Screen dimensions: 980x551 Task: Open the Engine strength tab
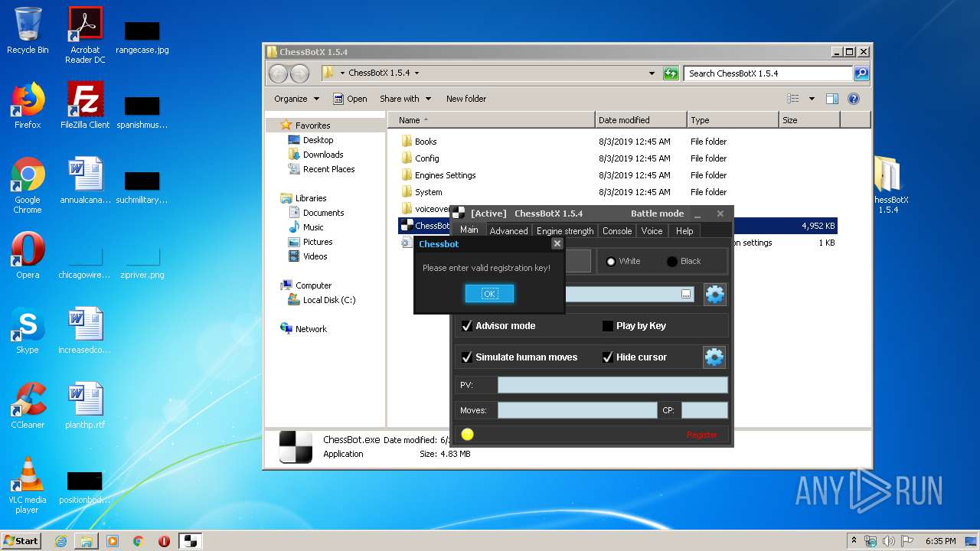(x=565, y=230)
